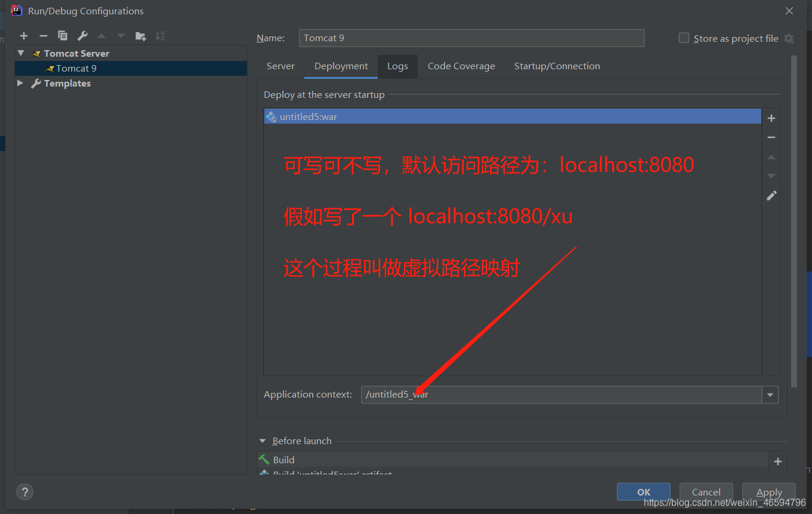Image resolution: width=812 pixels, height=514 pixels.
Task: Click the Build hammer icon
Action: point(264,459)
